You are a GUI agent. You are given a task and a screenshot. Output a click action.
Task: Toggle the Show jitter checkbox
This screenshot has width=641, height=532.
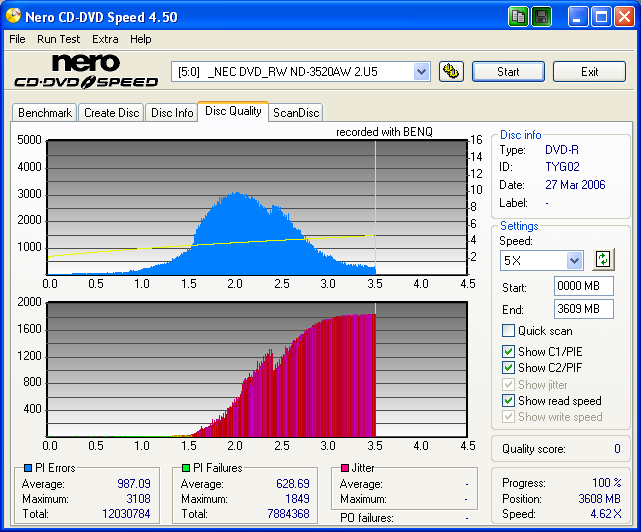point(508,384)
